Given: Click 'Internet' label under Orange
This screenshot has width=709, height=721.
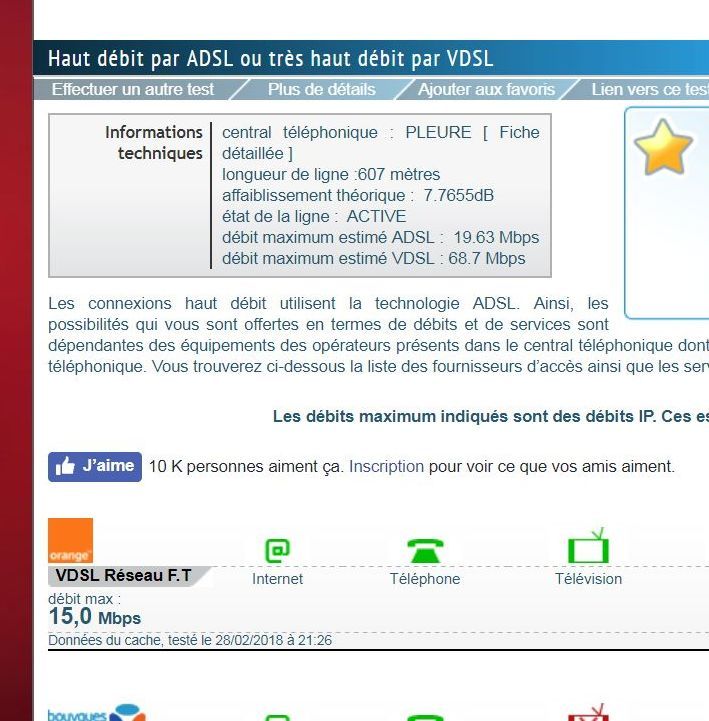Looking at the screenshot, I should [x=278, y=579].
